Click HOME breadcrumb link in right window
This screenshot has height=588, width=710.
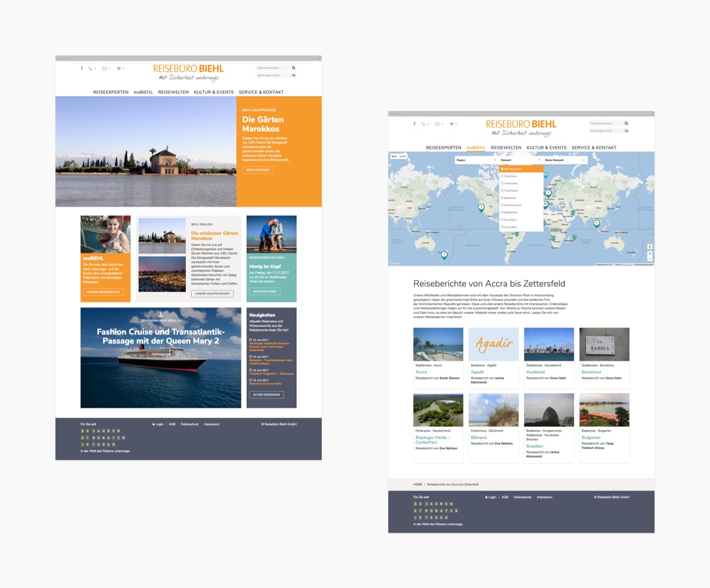click(418, 484)
